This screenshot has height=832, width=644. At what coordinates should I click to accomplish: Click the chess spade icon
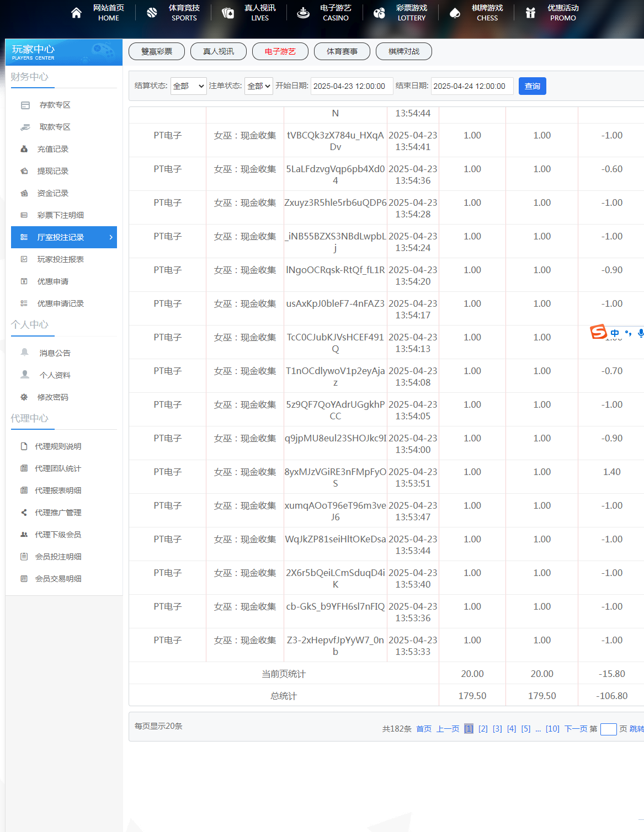tap(455, 13)
